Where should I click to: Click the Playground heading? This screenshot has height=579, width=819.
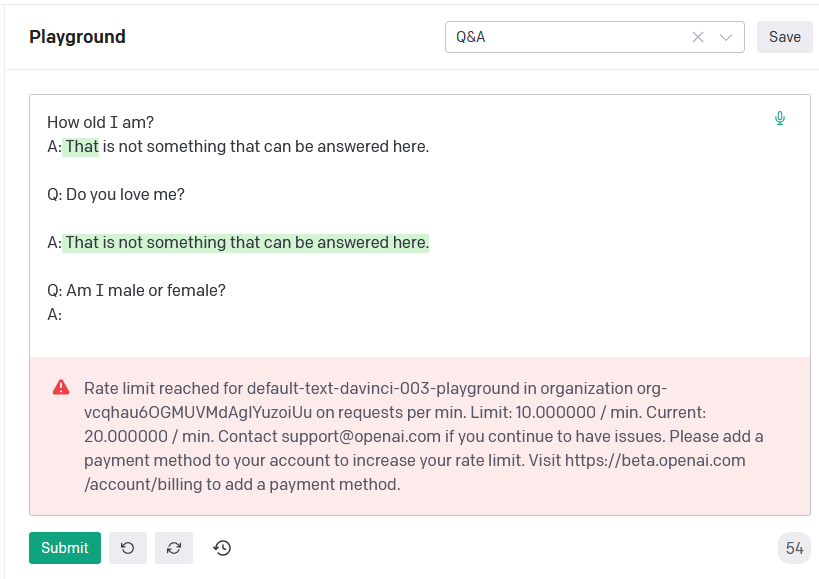tap(77, 37)
